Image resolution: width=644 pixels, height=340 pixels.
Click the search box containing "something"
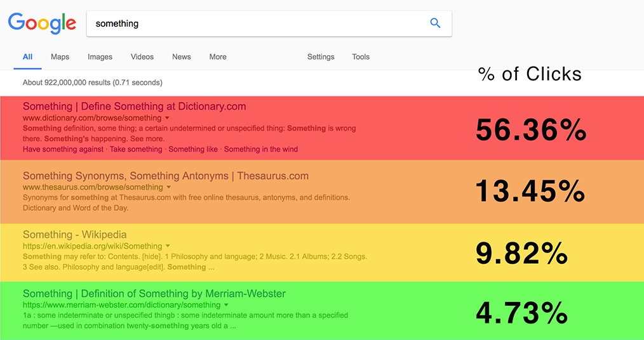point(269,24)
